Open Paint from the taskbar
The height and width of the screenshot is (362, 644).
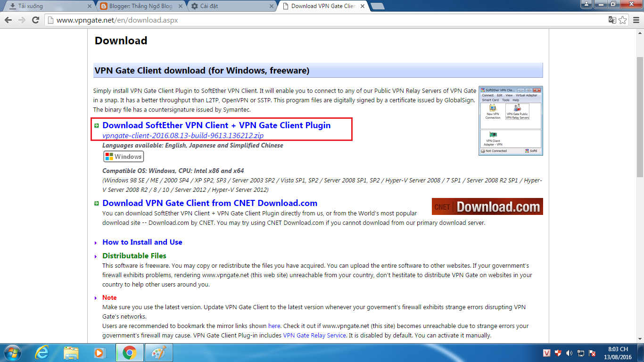[x=158, y=353]
